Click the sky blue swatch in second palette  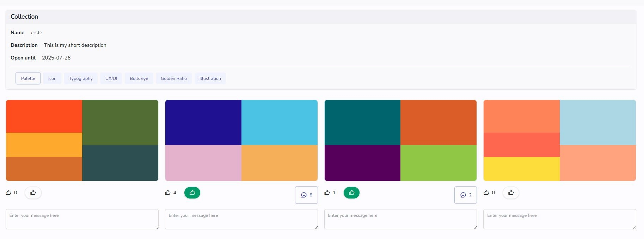tap(280, 122)
